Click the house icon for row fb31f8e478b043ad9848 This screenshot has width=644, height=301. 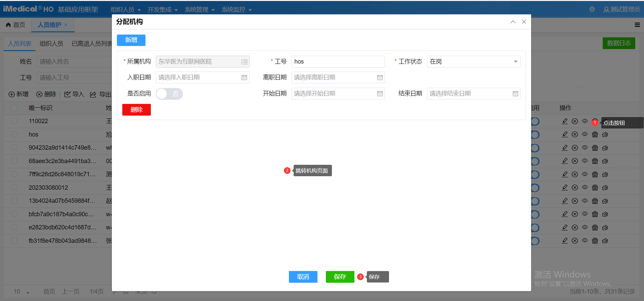(x=605, y=241)
